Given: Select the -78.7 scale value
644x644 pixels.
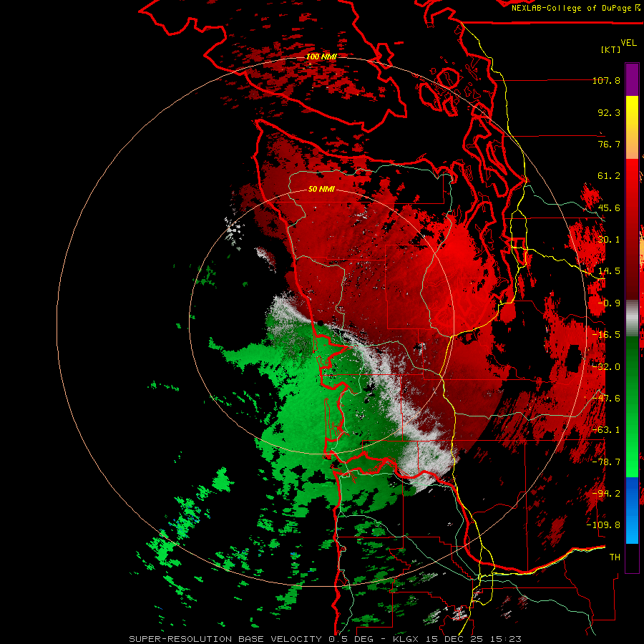Looking at the screenshot, I should pyautogui.click(x=606, y=462).
